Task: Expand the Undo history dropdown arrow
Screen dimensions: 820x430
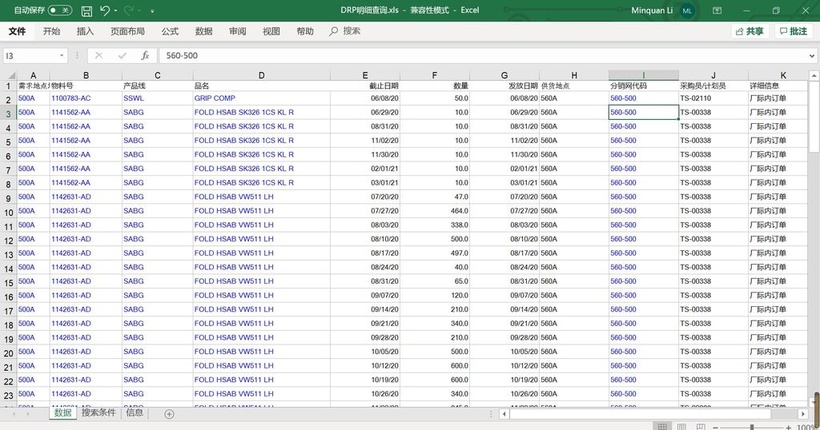Action: tap(118, 10)
